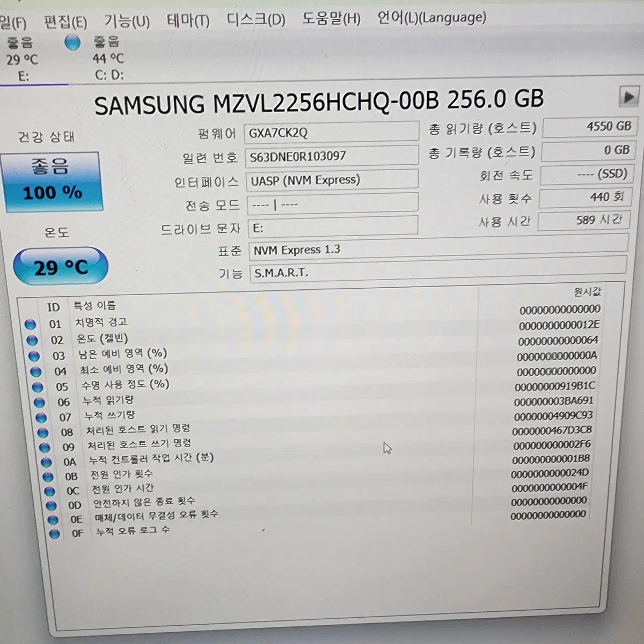Image resolution: width=644 pixels, height=644 pixels.
Task: Click the status orb for 03 남은 예비 영역
Action: coord(34,355)
